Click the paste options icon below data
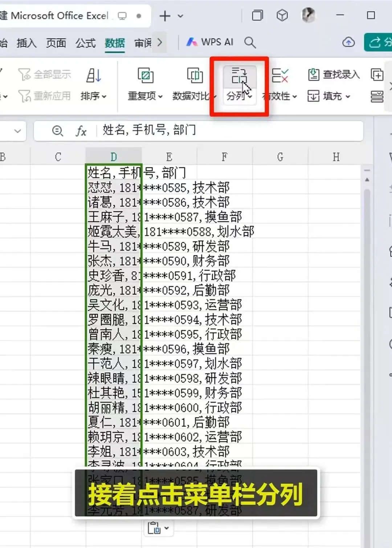392x548 pixels. point(154,528)
